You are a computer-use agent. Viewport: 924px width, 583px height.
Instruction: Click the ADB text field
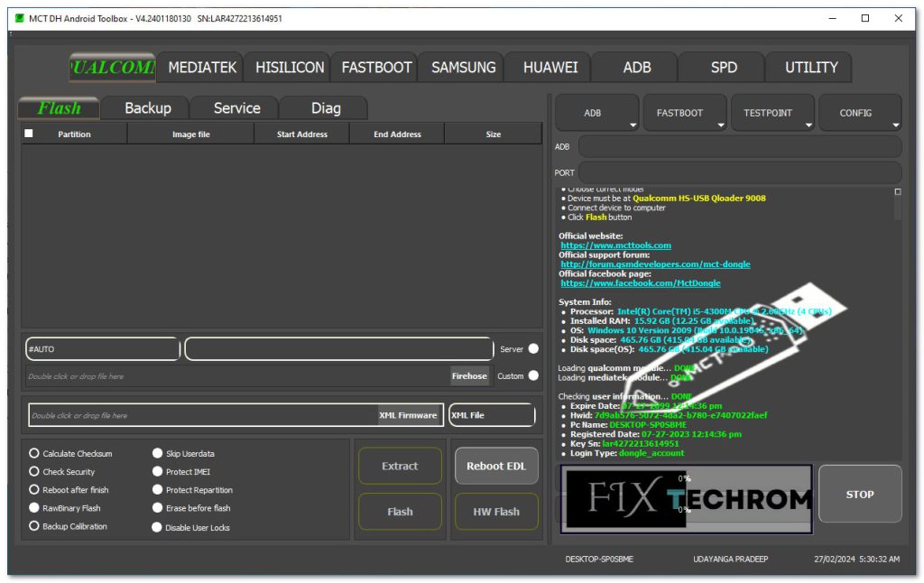tap(740, 147)
